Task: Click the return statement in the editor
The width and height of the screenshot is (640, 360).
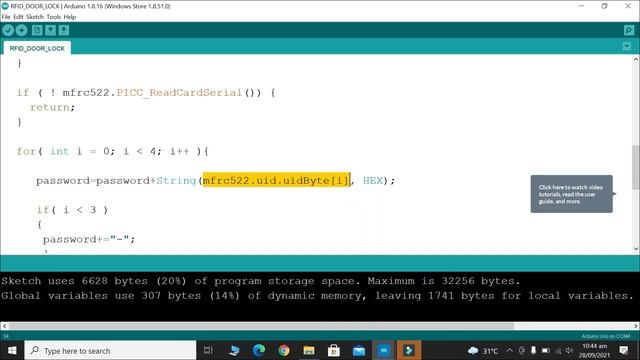Action: pyautogui.click(x=52, y=107)
